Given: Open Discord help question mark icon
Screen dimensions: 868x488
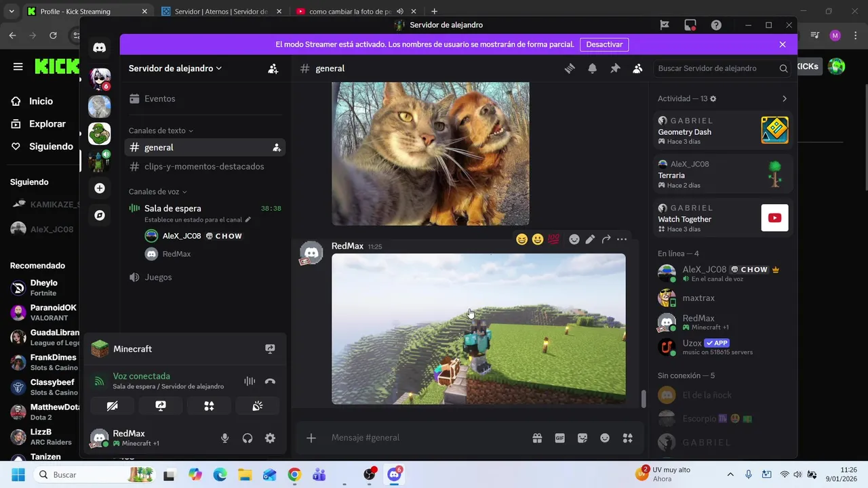Looking at the screenshot, I should [716, 25].
